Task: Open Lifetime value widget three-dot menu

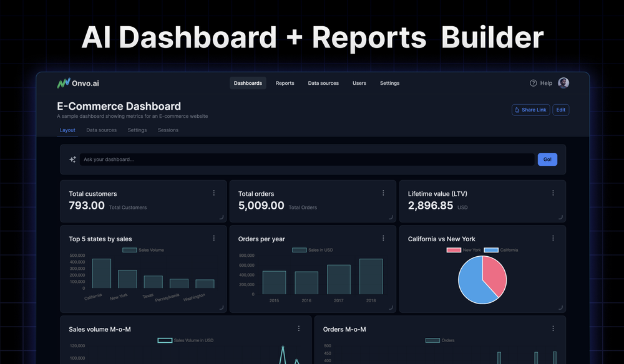Action: 553,193
